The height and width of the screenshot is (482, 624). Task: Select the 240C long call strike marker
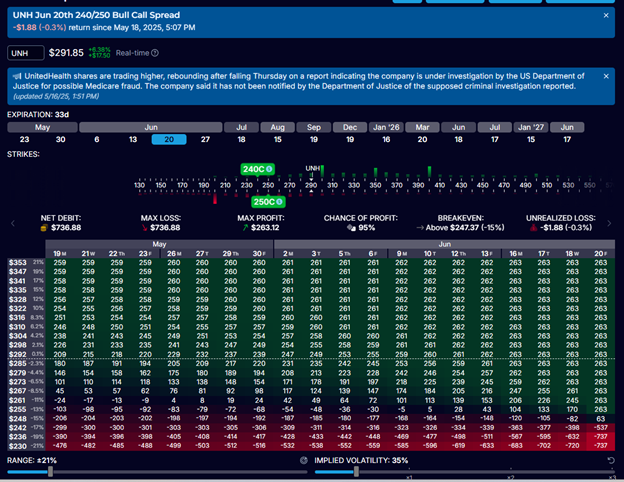tap(257, 169)
